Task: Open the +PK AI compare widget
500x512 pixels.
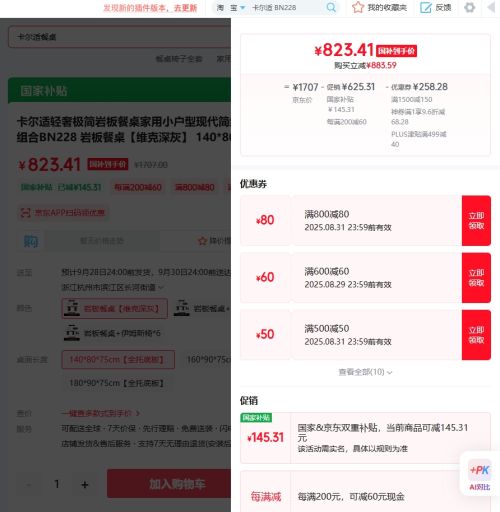Action: click(x=480, y=474)
